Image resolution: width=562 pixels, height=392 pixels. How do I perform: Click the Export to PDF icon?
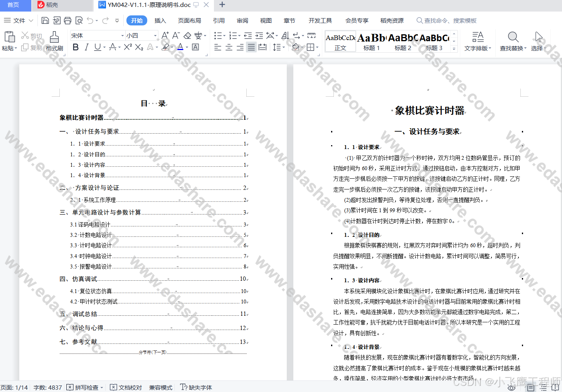[x=57, y=20]
